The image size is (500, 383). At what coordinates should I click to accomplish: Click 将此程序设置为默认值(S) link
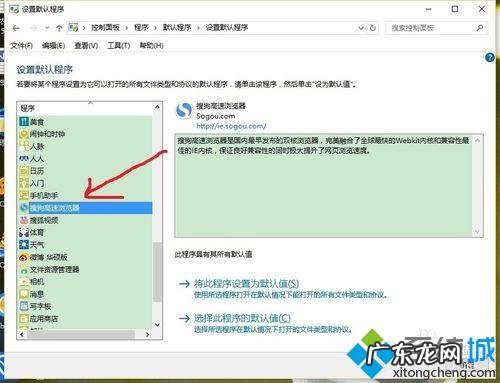tap(246, 284)
